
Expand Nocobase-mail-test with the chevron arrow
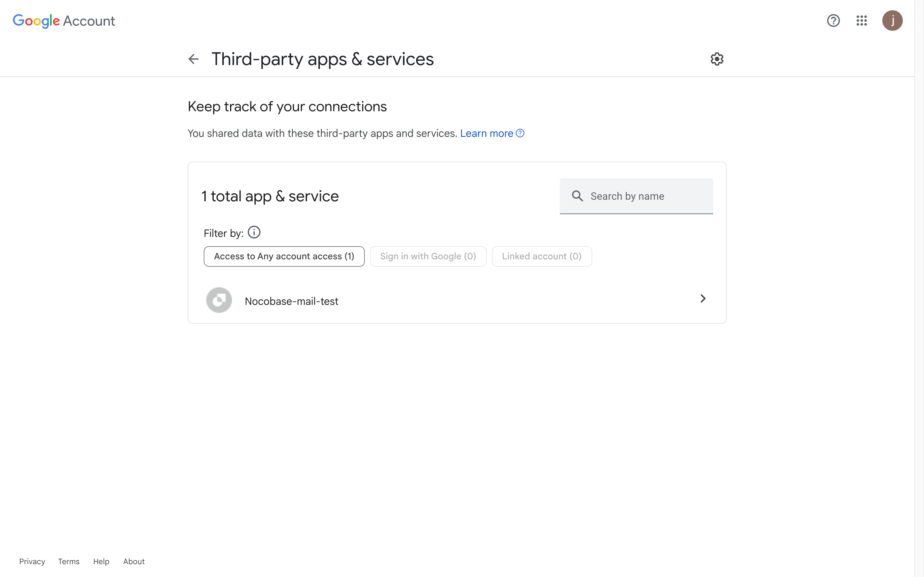click(x=703, y=298)
